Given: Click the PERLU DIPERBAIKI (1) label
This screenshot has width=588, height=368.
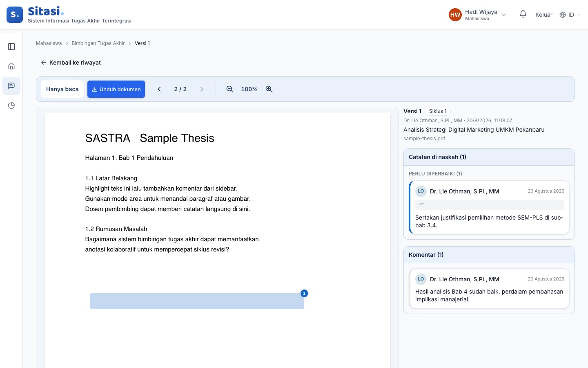Looking at the screenshot, I should [435, 174].
